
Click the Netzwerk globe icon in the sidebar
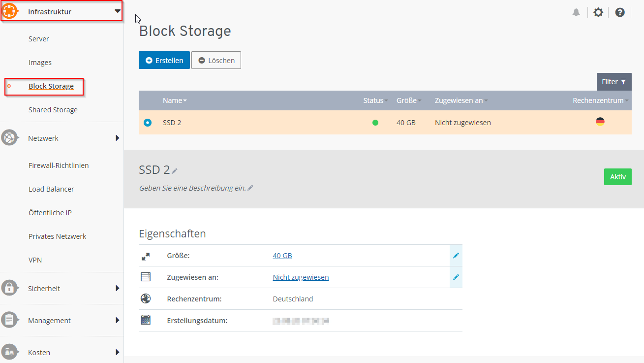pyautogui.click(x=9, y=138)
